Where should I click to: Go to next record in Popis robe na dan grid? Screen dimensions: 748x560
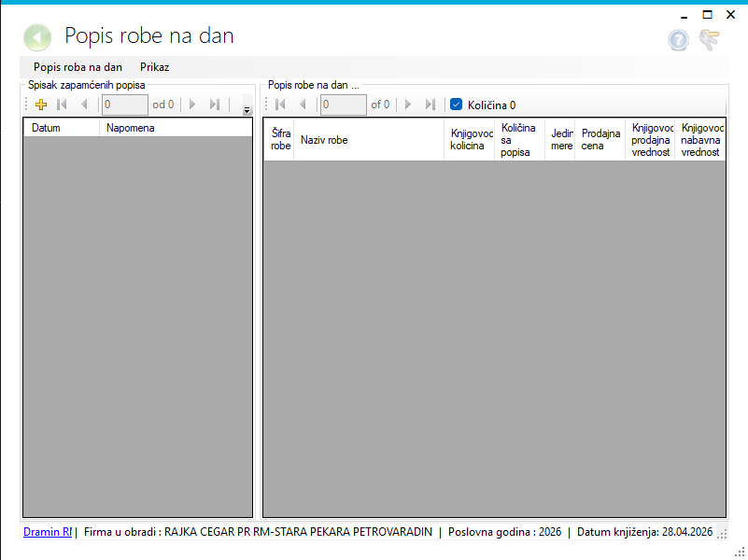pyautogui.click(x=408, y=105)
